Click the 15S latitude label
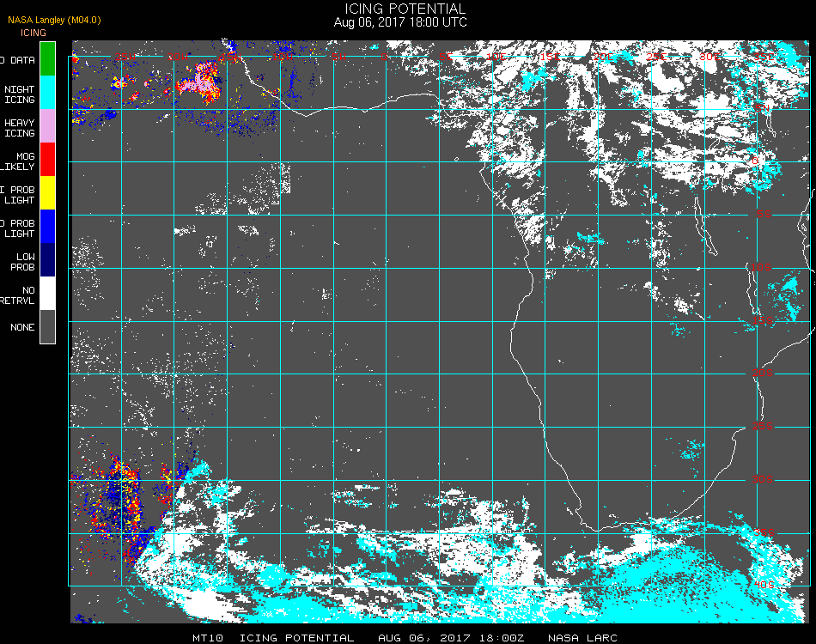The image size is (816, 644). pyautogui.click(x=763, y=320)
